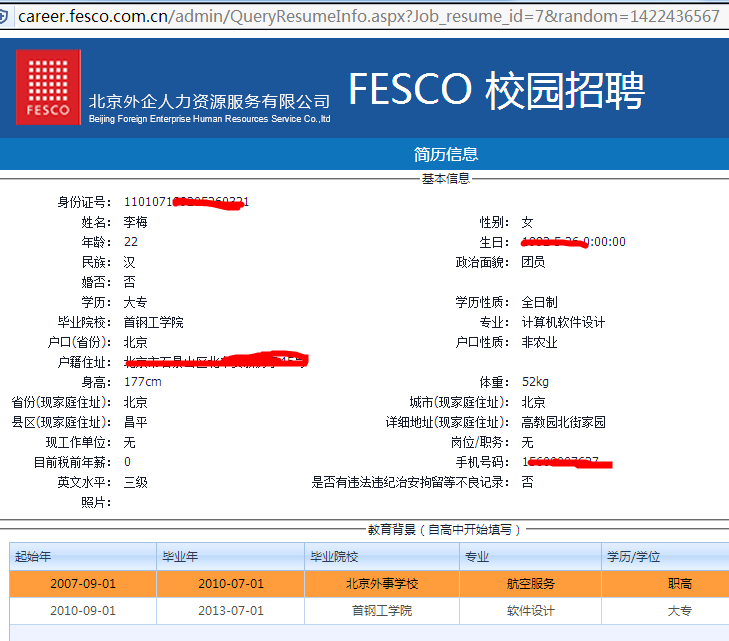Click address value '高教园北街家园'

coord(563,422)
